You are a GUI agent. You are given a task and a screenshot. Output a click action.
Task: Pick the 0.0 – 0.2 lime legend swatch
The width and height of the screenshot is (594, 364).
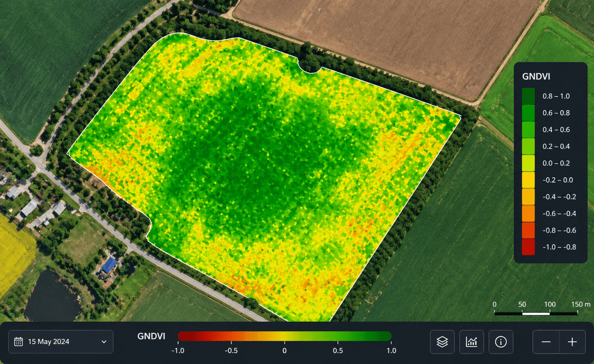(x=528, y=163)
